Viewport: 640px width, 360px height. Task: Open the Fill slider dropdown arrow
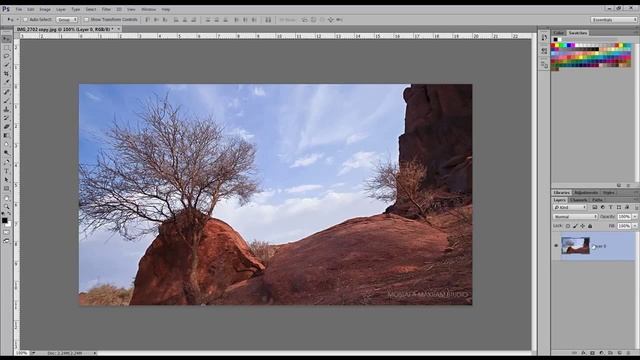[635, 226]
